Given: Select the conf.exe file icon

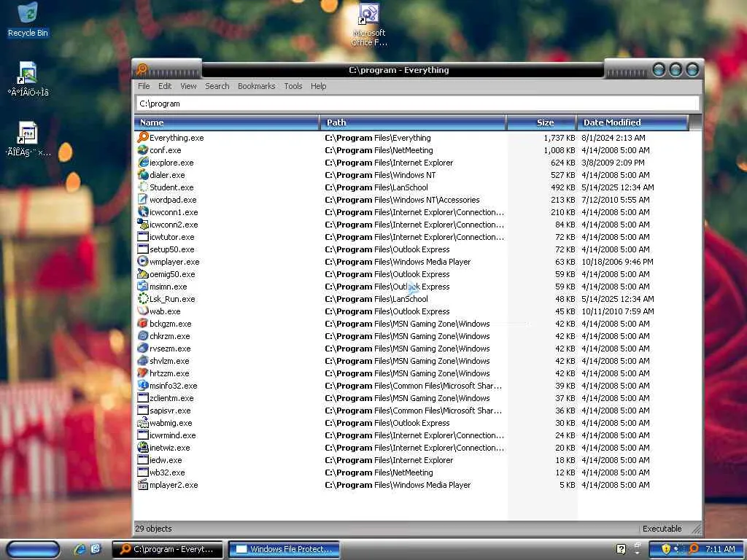Looking at the screenshot, I should pyautogui.click(x=143, y=150).
